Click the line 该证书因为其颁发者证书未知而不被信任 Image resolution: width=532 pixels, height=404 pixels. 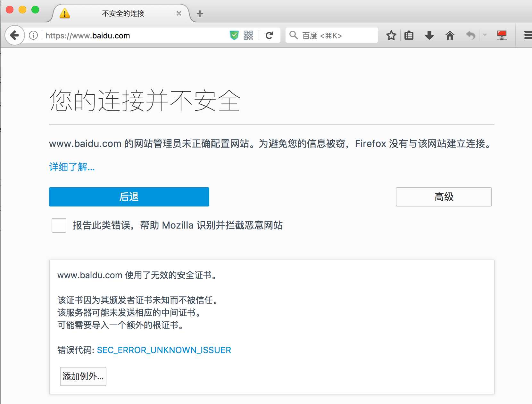point(138,300)
